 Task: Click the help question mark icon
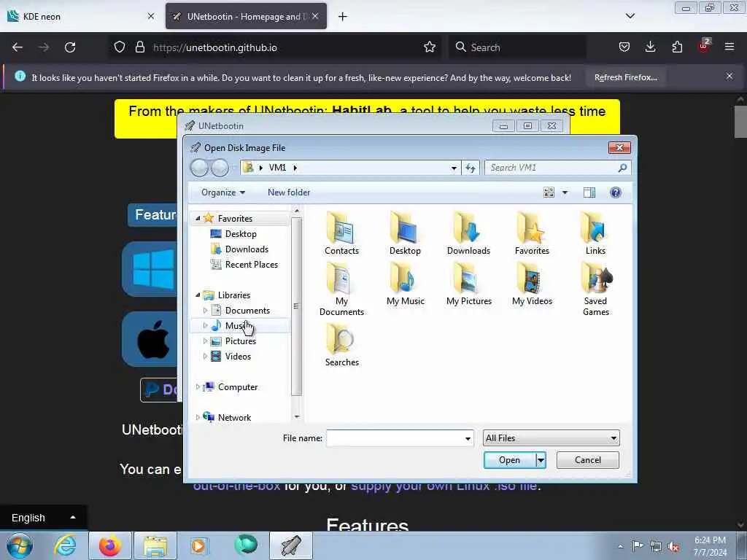(x=616, y=192)
